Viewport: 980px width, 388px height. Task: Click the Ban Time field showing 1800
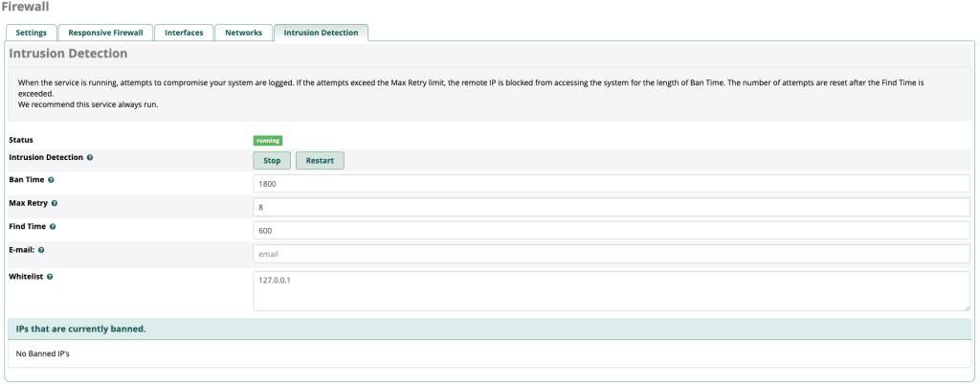pos(612,184)
